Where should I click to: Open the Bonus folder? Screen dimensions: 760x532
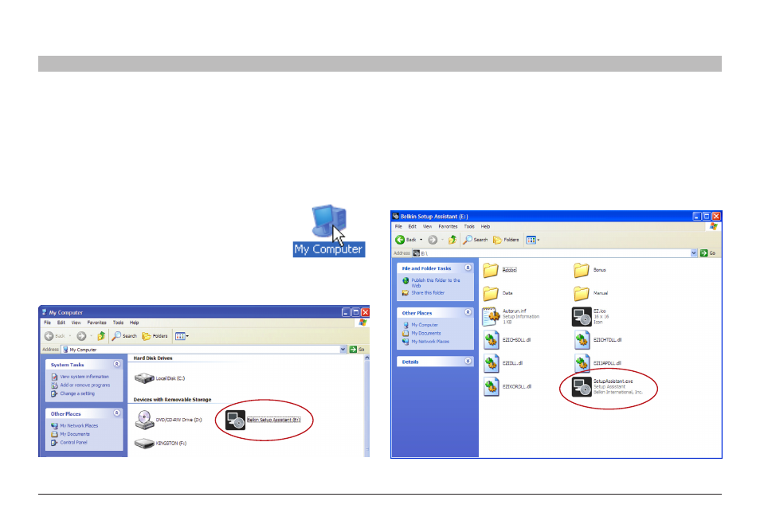pyautogui.click(x=590, y=270)
